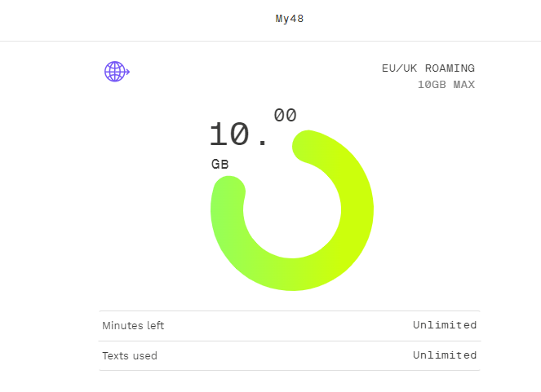Screen dimensions: 541x392
Task: Click the globe roaming icon
Action: tap(116, 72)
